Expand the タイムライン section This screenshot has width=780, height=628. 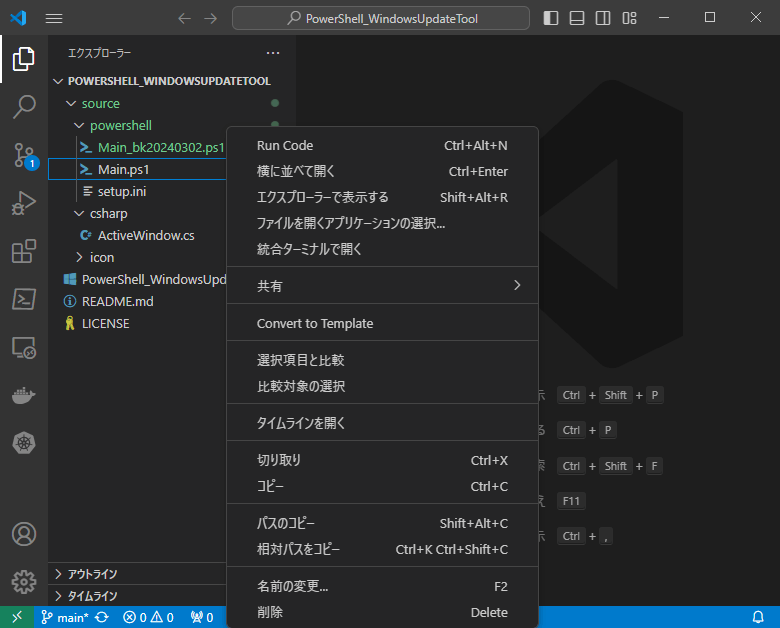tap(137, 596)
